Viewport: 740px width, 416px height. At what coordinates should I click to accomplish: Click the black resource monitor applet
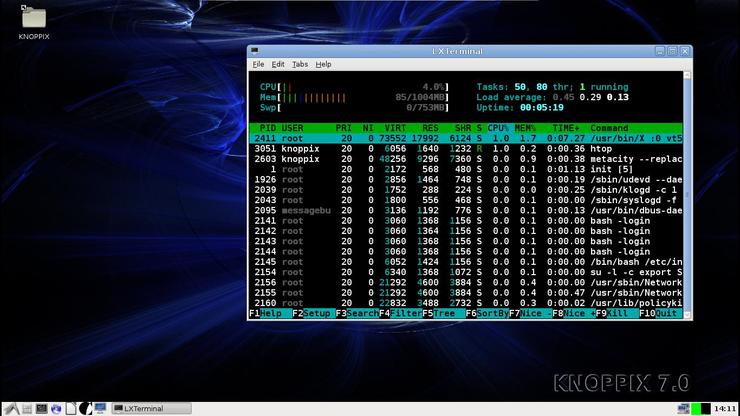point(706,408)
